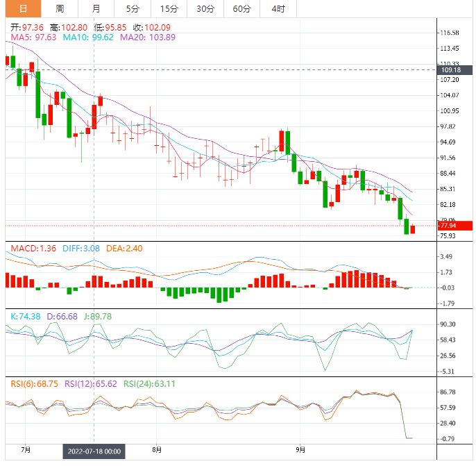
Task: Click the DIFF:3.08 label
Action: tap(81, 249)
